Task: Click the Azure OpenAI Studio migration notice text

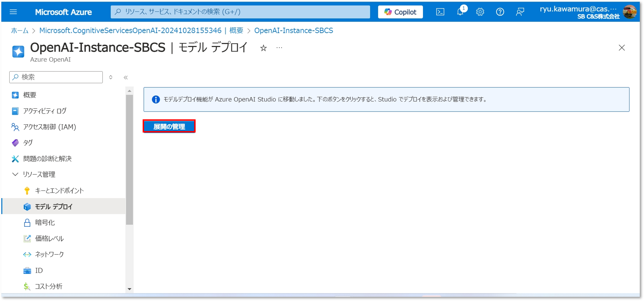Action: [x=325, y=99]
